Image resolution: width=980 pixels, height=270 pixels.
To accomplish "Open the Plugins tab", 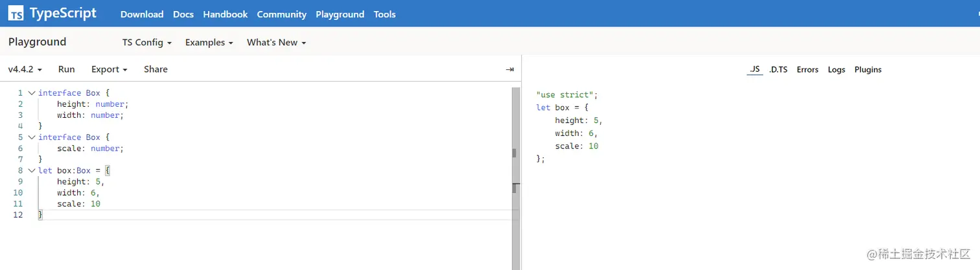I will click(868, 69).
